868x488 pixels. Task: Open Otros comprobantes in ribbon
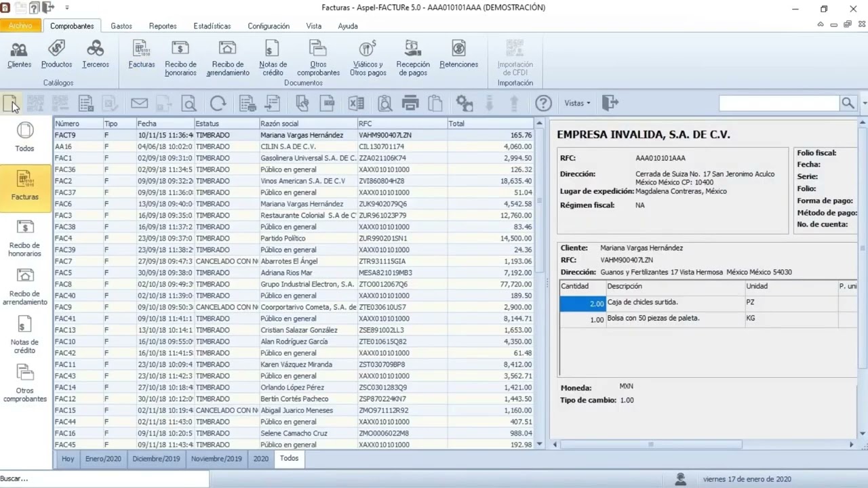pyautogui.click(x=318, y=58)
